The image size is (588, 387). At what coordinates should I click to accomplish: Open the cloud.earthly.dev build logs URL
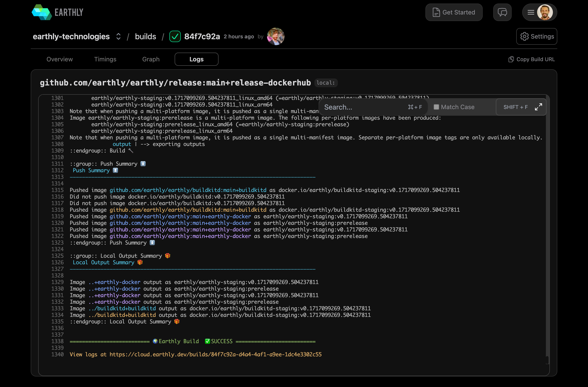coord(215,354)
